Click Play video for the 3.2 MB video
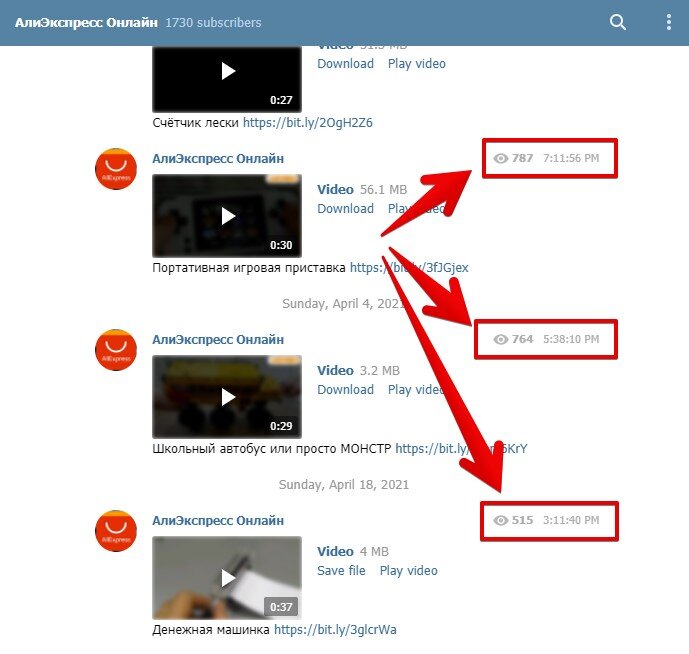Viewport: 689px width, 654px height. point(417,390)
